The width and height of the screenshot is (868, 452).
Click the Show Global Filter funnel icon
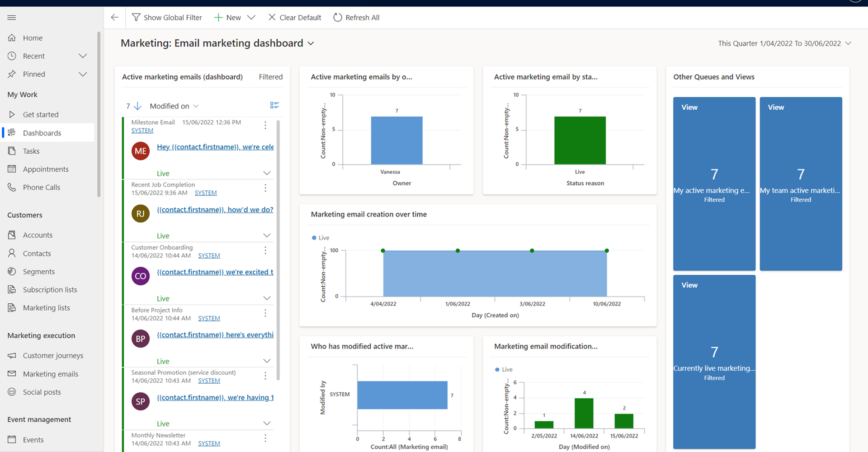[x=136, y=18]
